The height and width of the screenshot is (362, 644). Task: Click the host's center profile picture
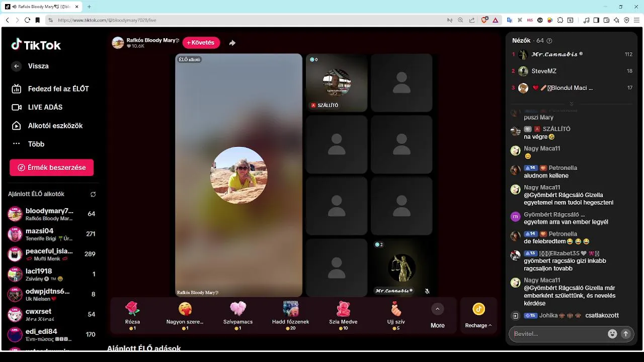click(238, 175)
